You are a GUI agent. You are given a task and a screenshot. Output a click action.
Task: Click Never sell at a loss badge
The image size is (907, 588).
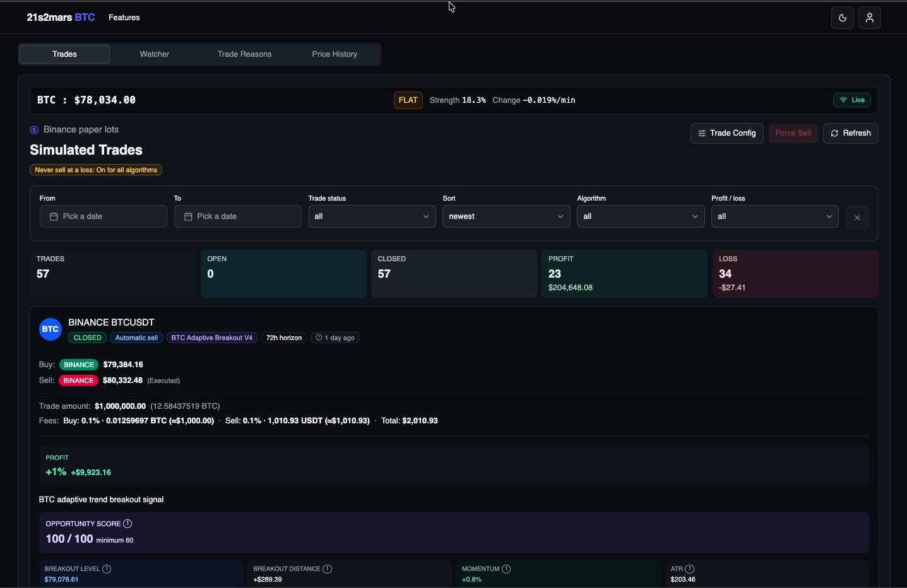click(96, 170)
